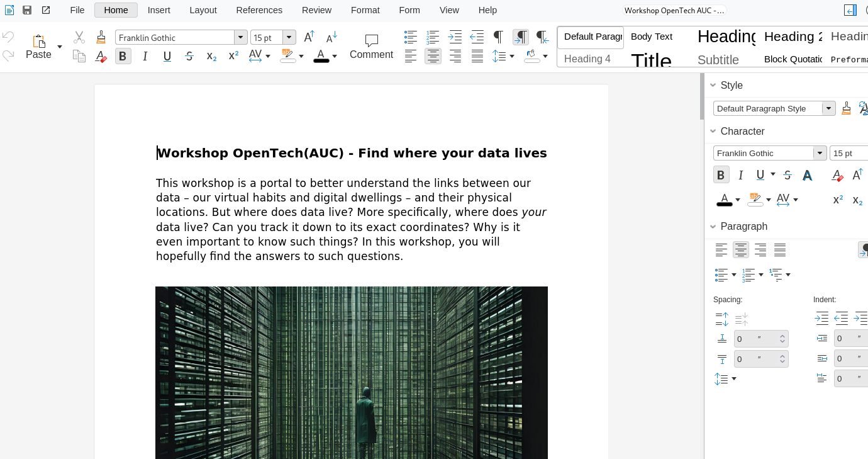Toggle Strikethrough in the toolbar
The width and height of the screenshot is (868, 459).
click(189, 56)
